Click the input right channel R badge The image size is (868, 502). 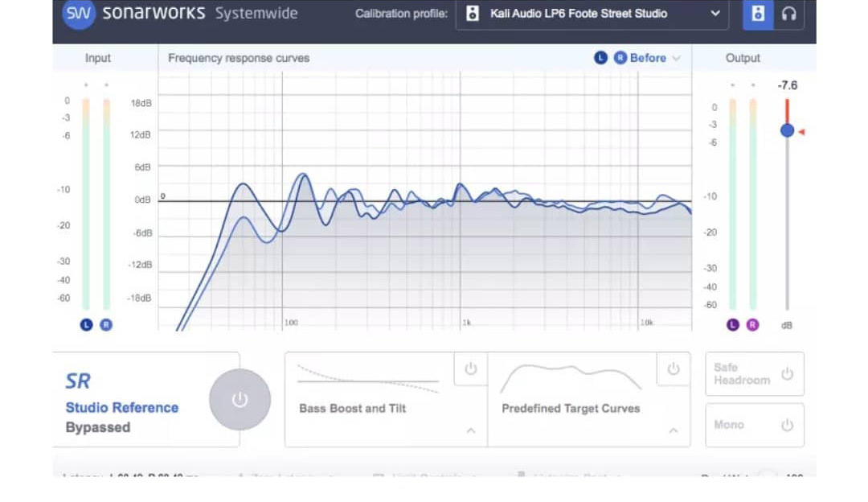pos(106,325)
